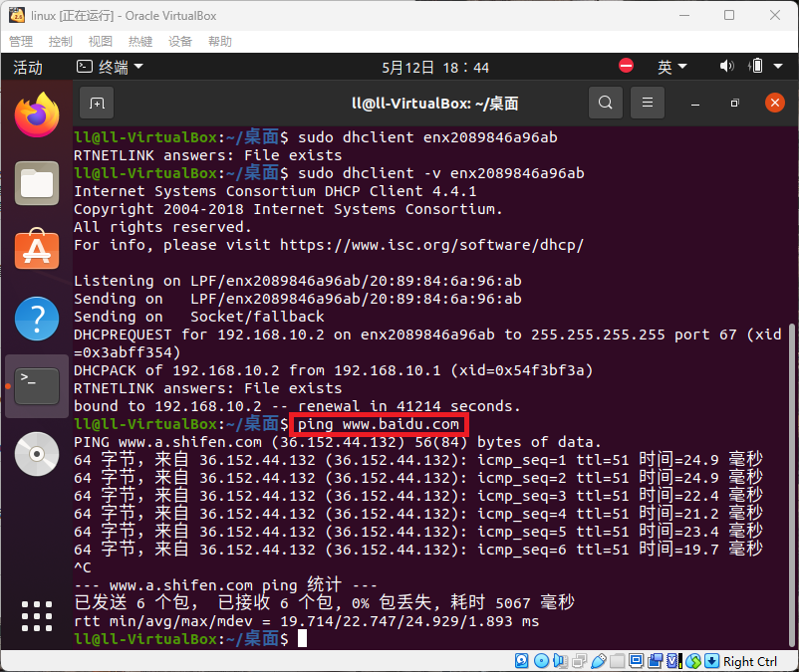Open a new terminal tab
799x672 pixels.
tap(97, 104)
